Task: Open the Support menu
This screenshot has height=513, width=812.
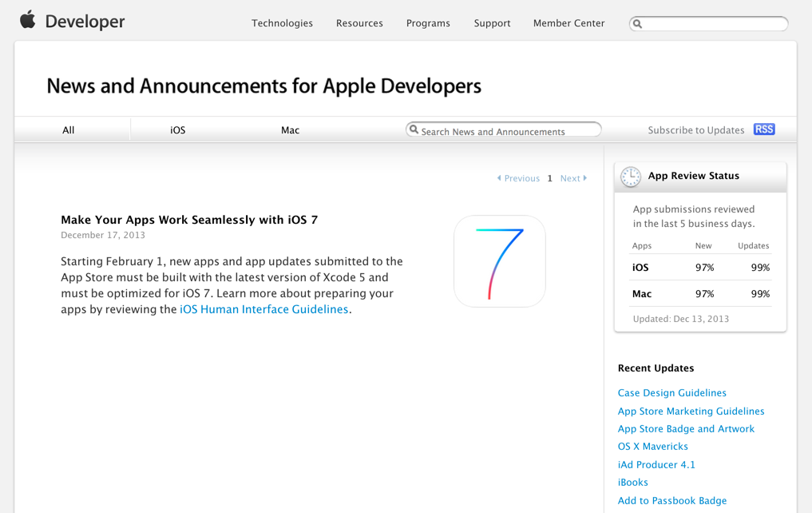Action: [x=492, y=23]
